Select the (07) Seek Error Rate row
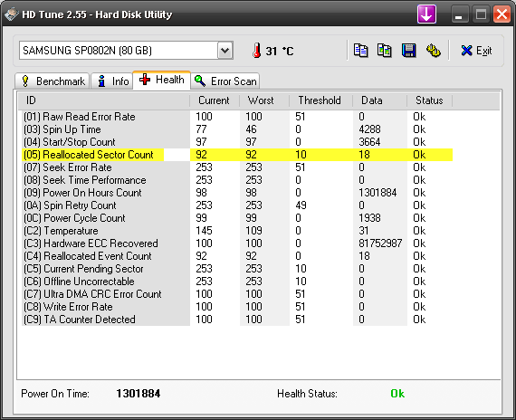Image resolution: width=516 pixels, height=420 pixels. point(237,167)
